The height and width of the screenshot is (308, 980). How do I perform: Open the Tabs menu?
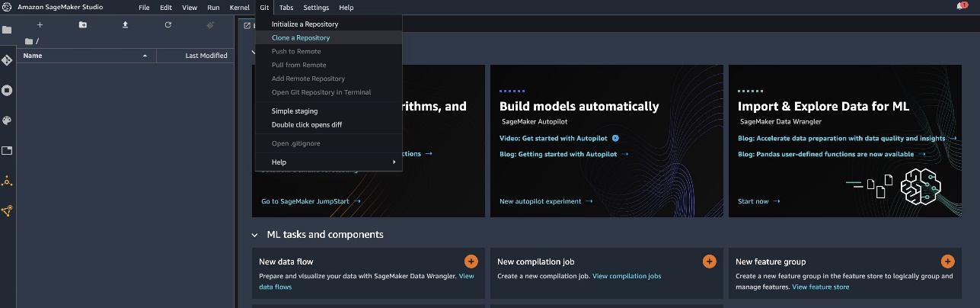click(x=286, y=7)
